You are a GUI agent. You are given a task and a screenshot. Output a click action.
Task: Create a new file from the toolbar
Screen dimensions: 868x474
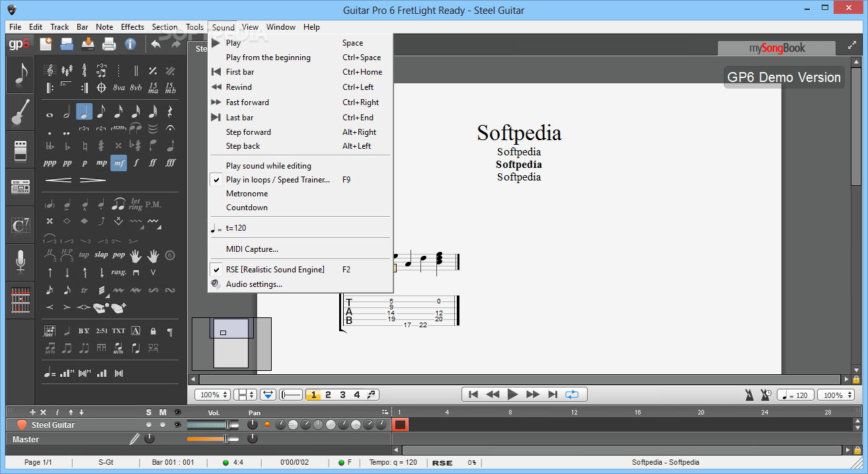click(x=46, y=44)
